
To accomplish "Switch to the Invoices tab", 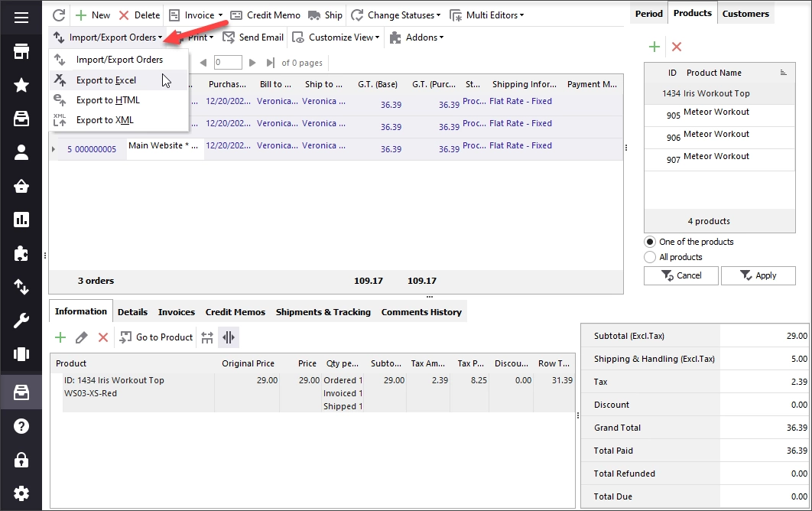I will pos(177,312).
